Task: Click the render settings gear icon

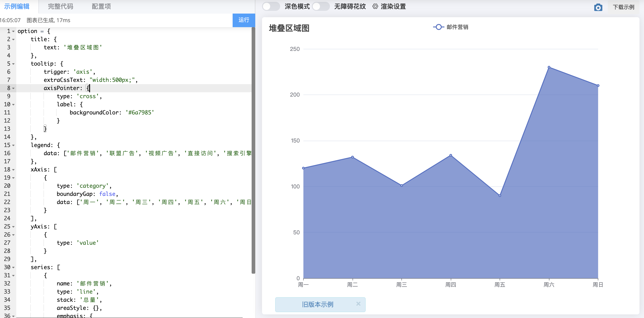Action: 375,7
